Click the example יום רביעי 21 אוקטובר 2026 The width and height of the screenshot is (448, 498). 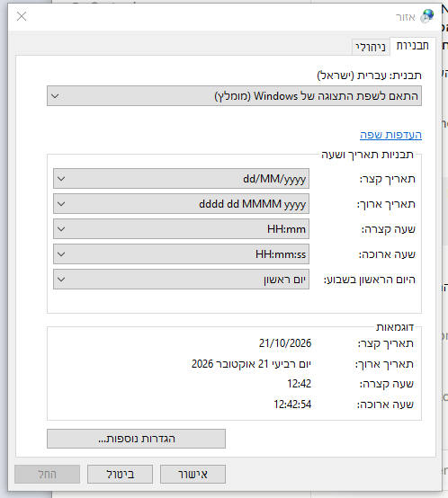[x=251, y=364]
